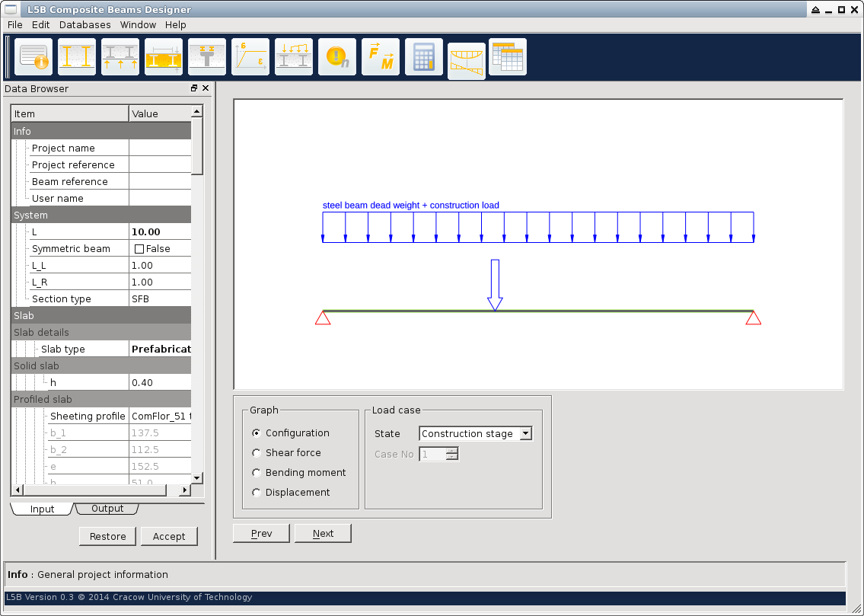Open the loads on beam icon
The width and height of the screenshot is (864, 616).
pos(294,57)
